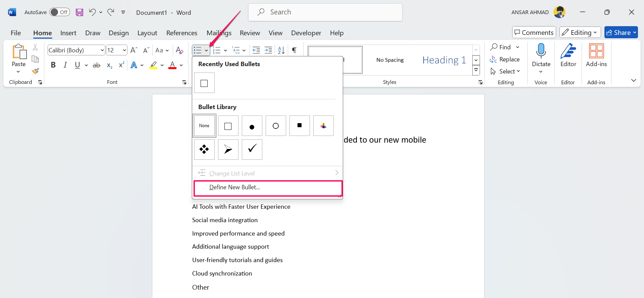Open the Editor pen icon
644x298 pixels.
point(569,51)
